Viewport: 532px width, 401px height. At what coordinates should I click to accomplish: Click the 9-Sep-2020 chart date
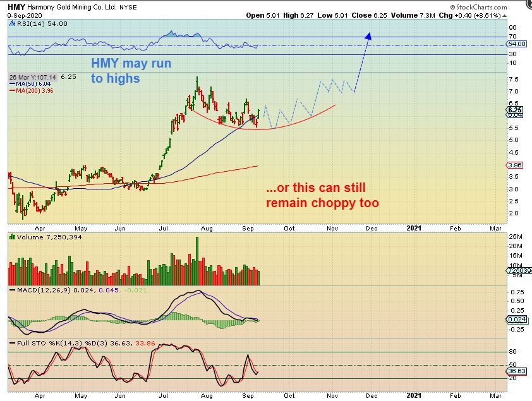(25, 16)
